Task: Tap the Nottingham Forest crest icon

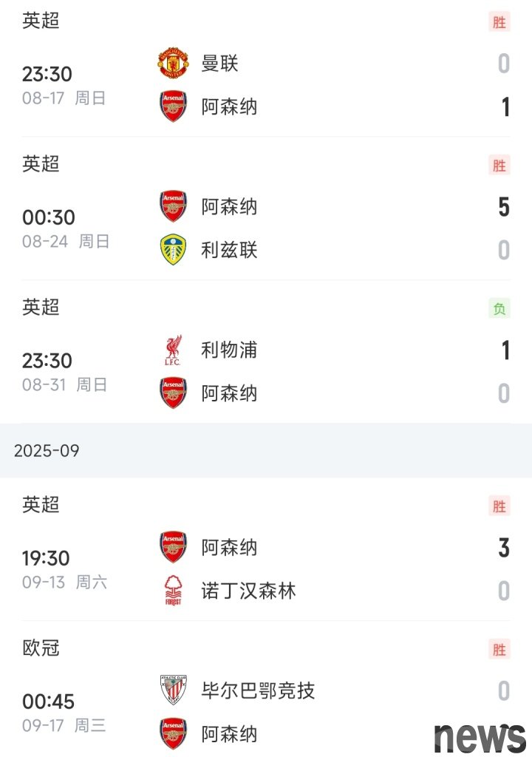Action: click(x=174, y=591)
